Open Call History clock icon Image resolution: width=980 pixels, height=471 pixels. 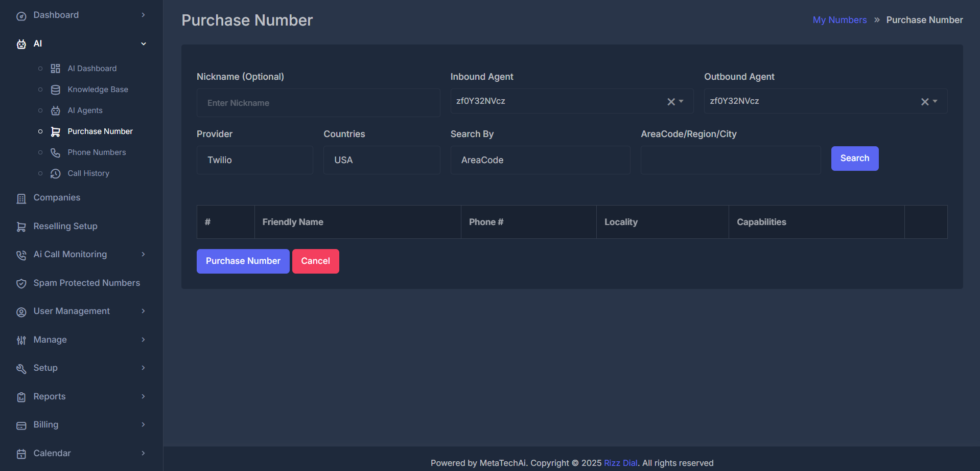(x=55, y=173)
